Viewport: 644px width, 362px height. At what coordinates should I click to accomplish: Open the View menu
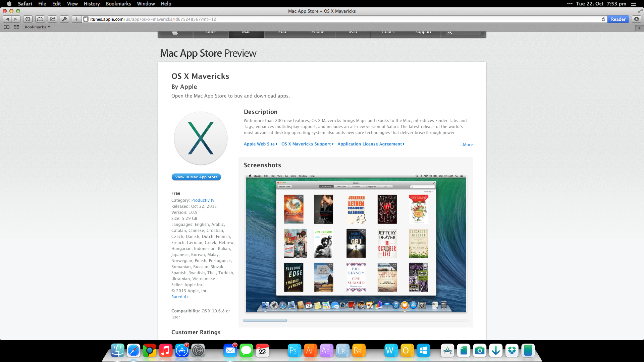(72, 4)
